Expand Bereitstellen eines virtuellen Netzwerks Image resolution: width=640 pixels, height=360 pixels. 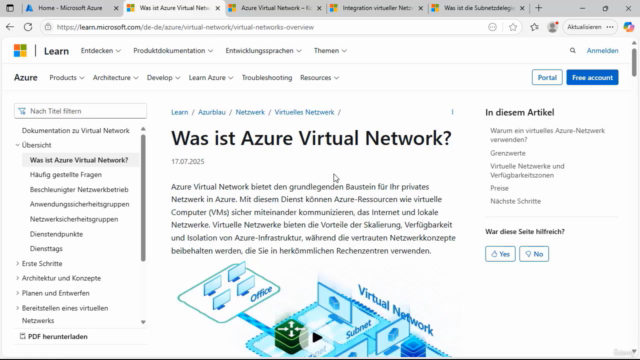(x=18, y=308)
